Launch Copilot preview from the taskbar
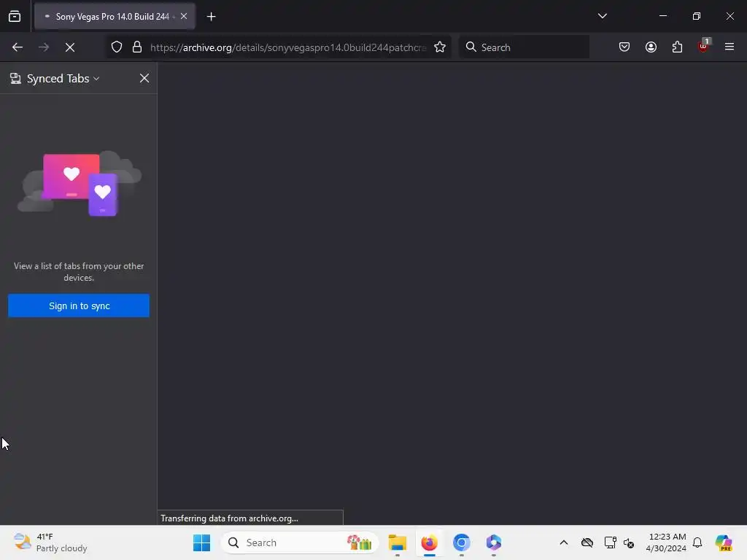 [x=724, y=542]
